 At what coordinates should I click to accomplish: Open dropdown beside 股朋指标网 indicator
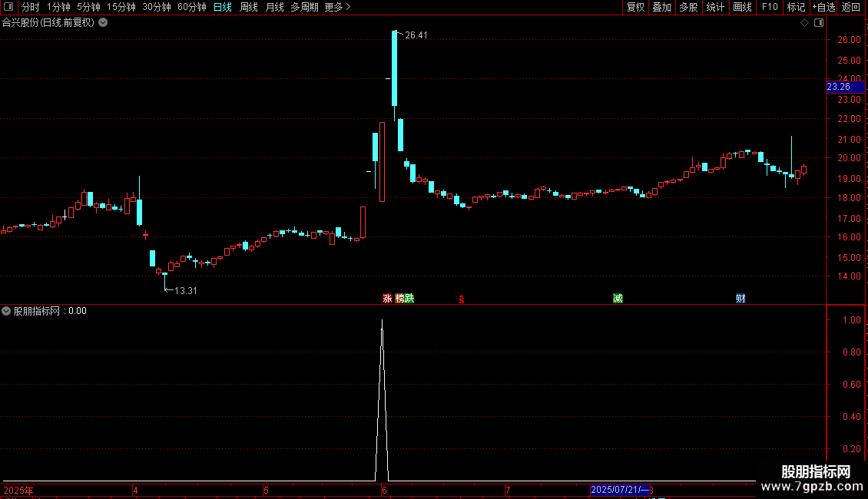pyautogui.click(x=6, y=311)
